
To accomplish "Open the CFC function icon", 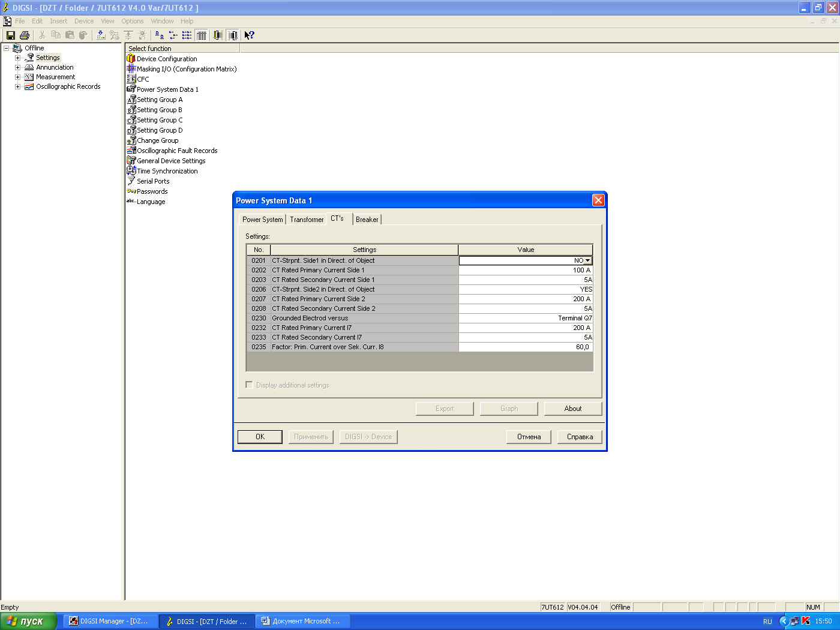I will [131, 79].
